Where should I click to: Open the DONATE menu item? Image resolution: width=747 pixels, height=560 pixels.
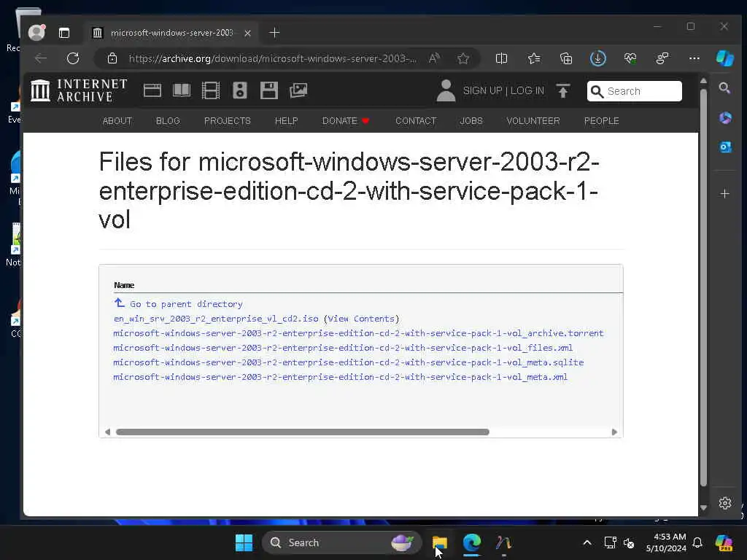point(346,121)
